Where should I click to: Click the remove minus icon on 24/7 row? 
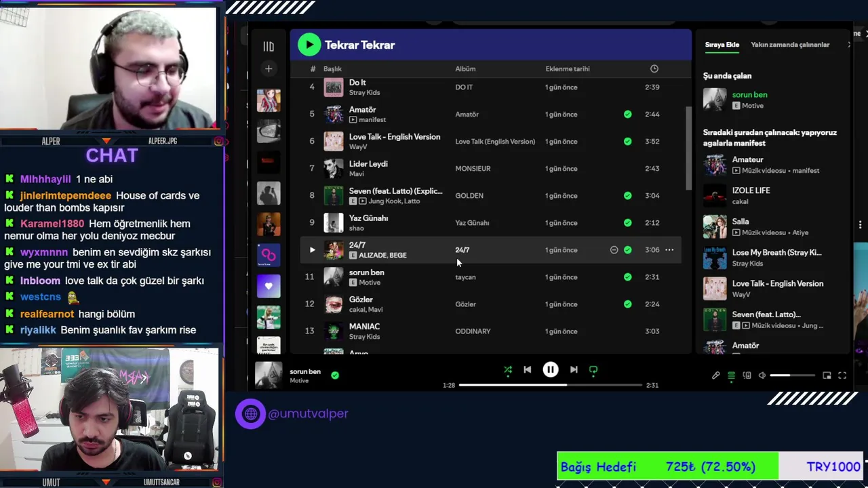(x=614, y=249)
